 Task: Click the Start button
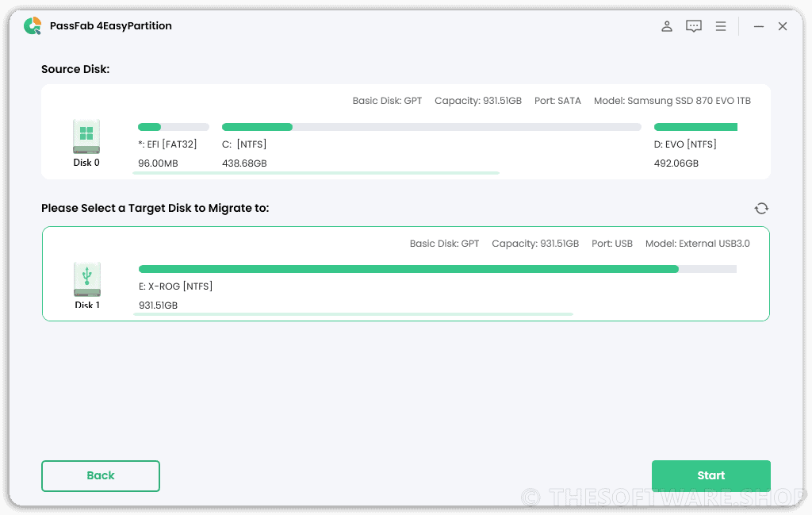(711, 475)
